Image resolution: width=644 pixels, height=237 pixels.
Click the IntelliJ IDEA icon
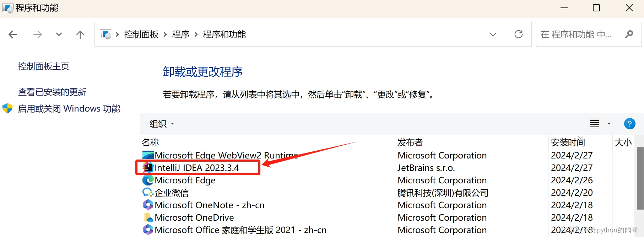click(x=148, y=167)
